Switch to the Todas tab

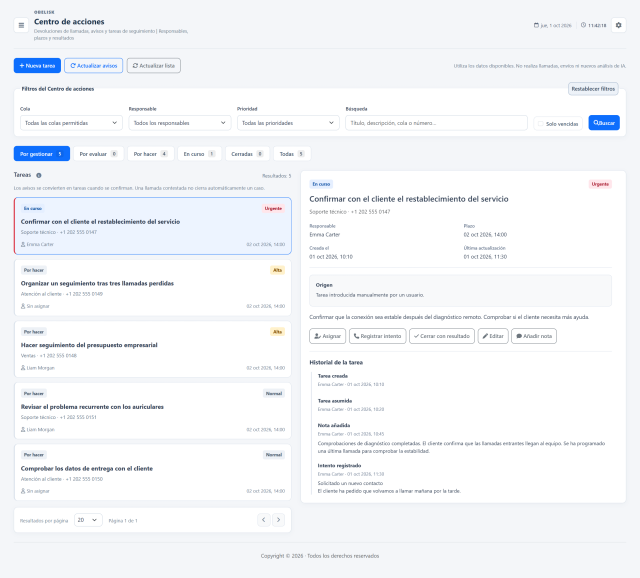tap(292, 154)
